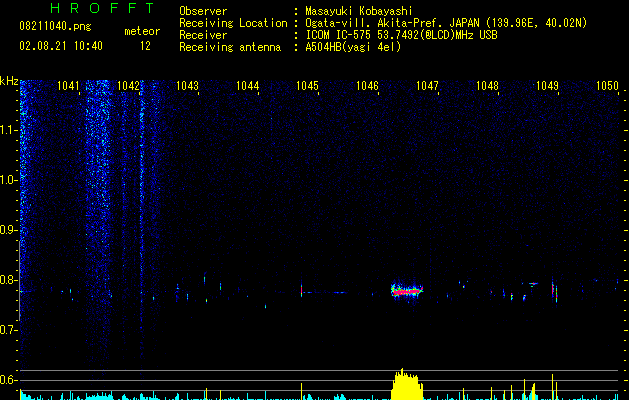This screenshot has width=629, height=400.
Task: Click the 1043 time marker
Action: click(x=187, y=86)
